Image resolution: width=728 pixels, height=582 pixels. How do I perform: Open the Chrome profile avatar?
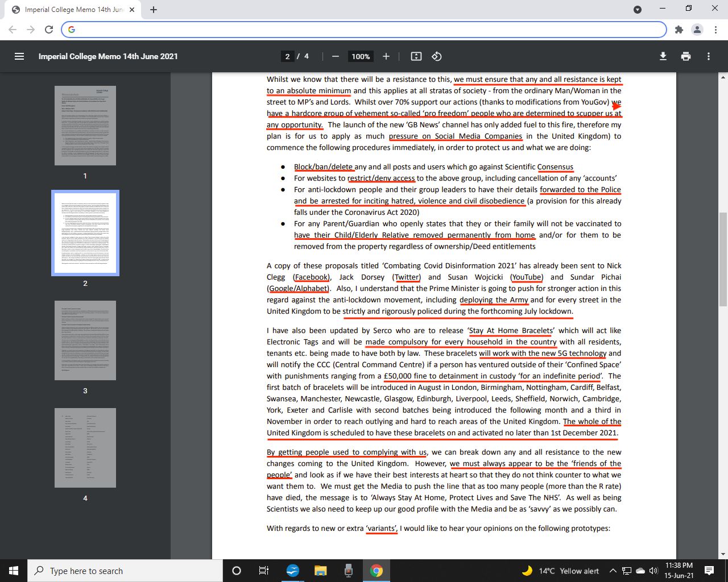[697, 30]
